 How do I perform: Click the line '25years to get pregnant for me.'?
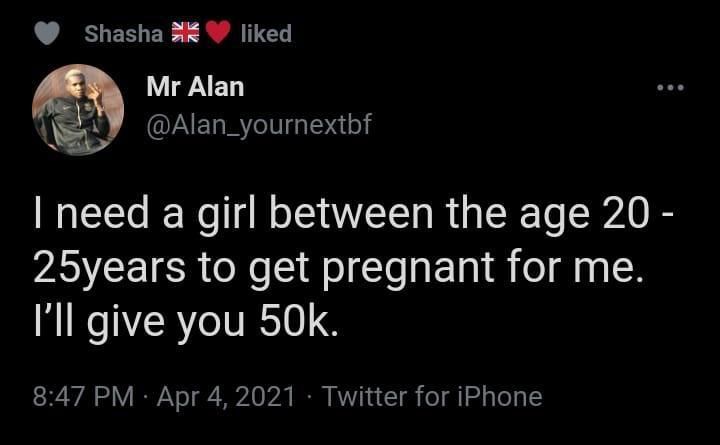335,270
